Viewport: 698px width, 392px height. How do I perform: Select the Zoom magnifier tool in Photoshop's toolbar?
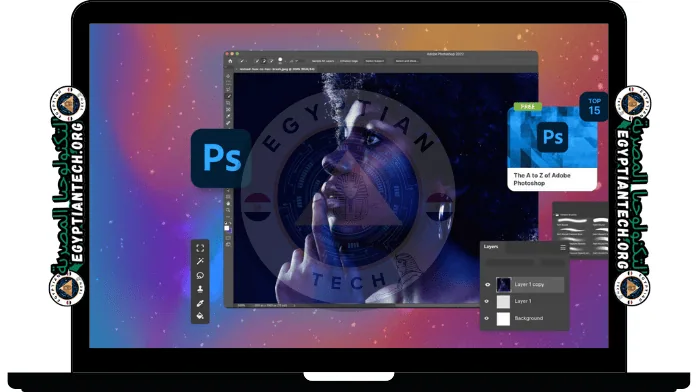(228, 210)
